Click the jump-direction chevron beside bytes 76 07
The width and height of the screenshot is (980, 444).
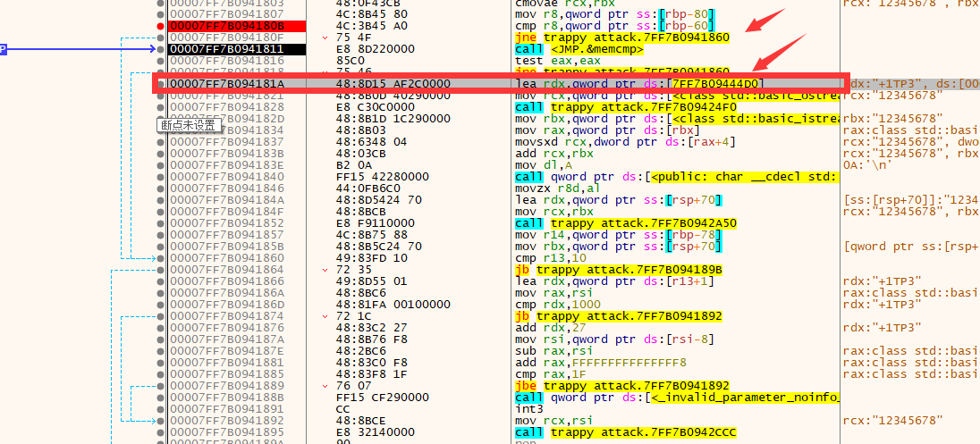(325, 386)
